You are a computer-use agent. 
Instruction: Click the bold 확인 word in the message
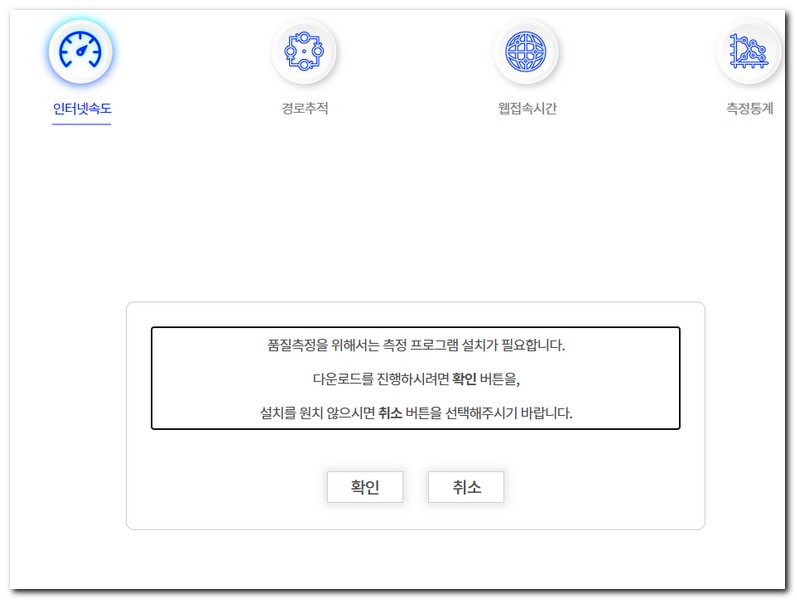pos(464,379)
